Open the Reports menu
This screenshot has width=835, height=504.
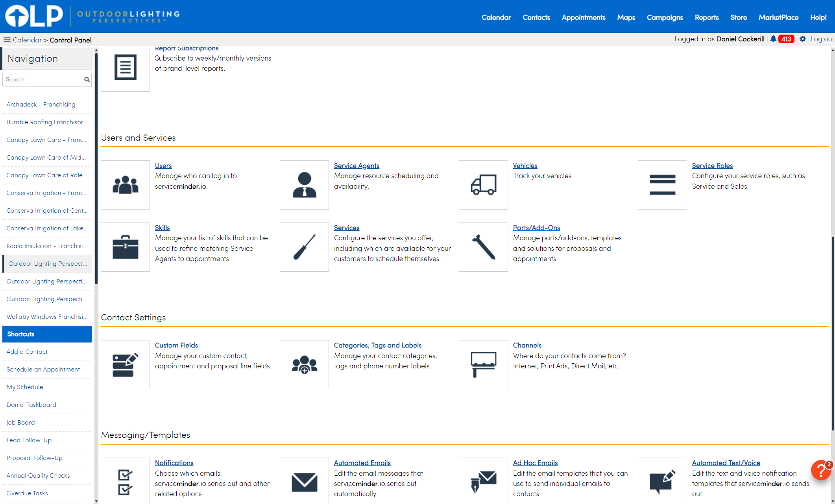(x=707, y=17)
